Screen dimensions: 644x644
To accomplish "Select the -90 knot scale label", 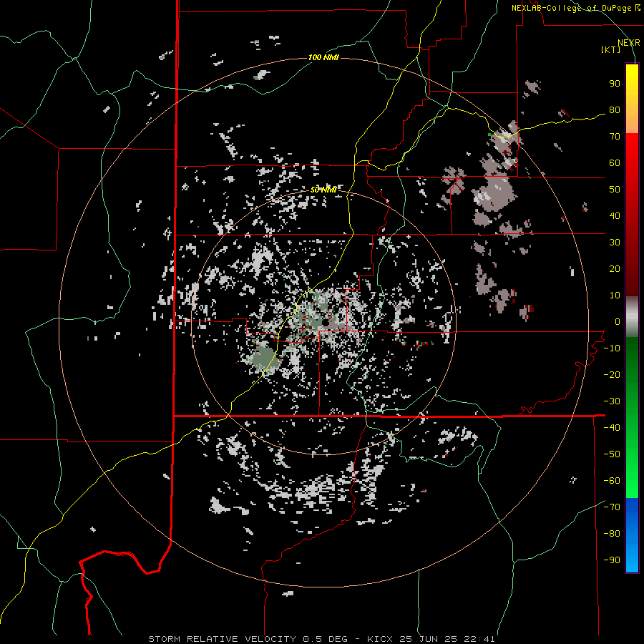I will (x=612, y=560).
